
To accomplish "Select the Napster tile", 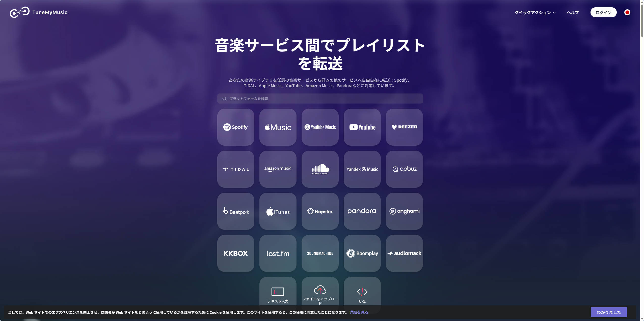I will click(x=320, y=211).
